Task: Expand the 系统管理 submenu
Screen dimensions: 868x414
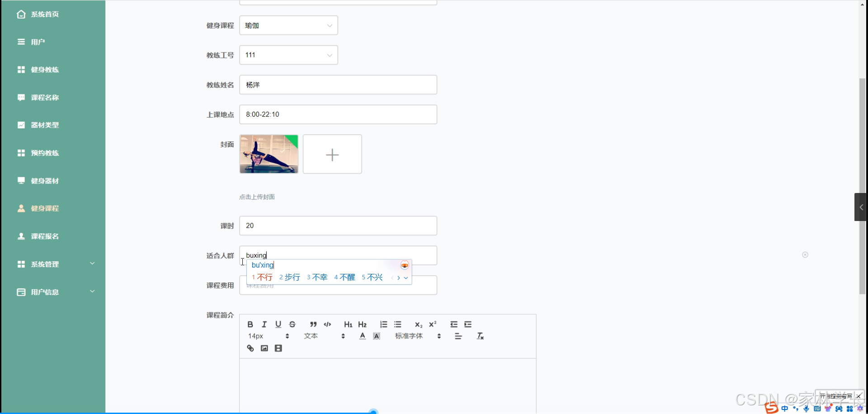Action: (x=53, y=264)
